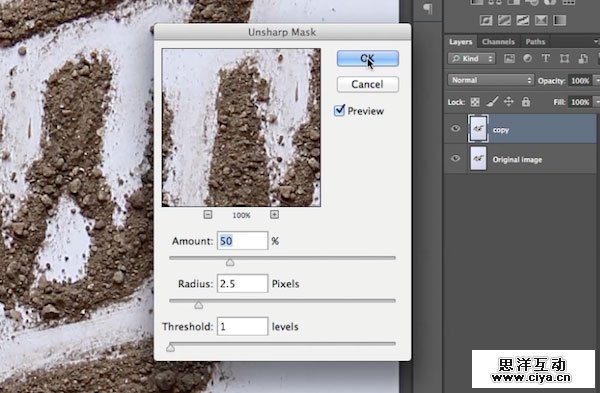
Task: Click the Amount slider handle
Action: (x=230, y=262)
